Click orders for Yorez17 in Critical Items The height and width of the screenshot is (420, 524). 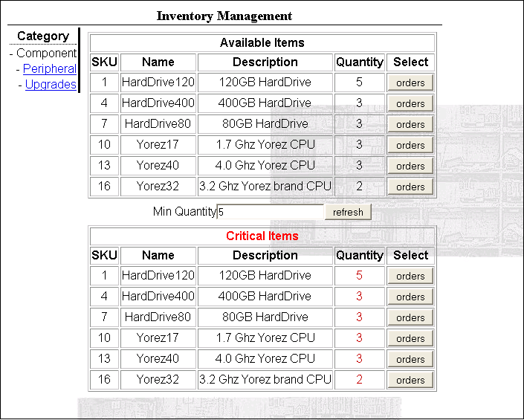coord(410,338)
